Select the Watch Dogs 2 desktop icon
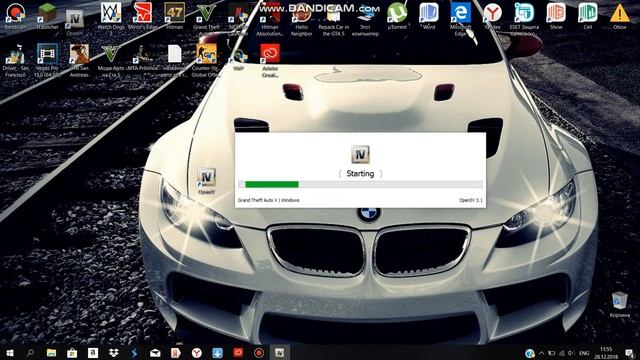Screen dimensions: 640x360 coord(111,16)
